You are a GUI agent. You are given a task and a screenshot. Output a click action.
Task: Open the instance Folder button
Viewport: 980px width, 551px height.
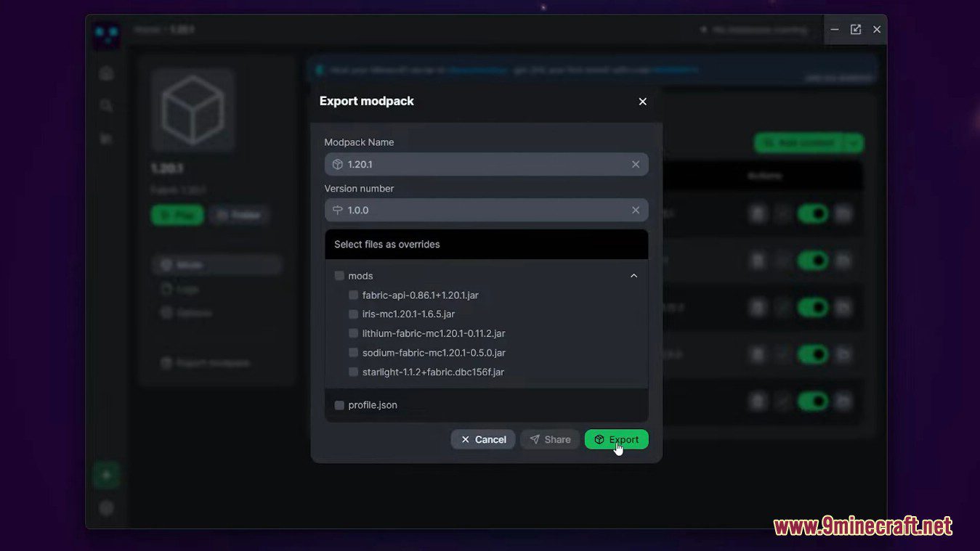239,215
